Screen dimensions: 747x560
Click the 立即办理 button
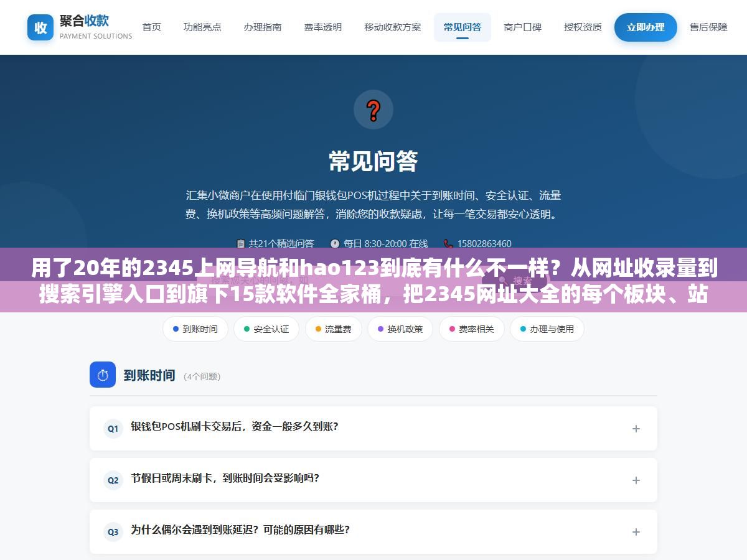[x=646, y=27]
